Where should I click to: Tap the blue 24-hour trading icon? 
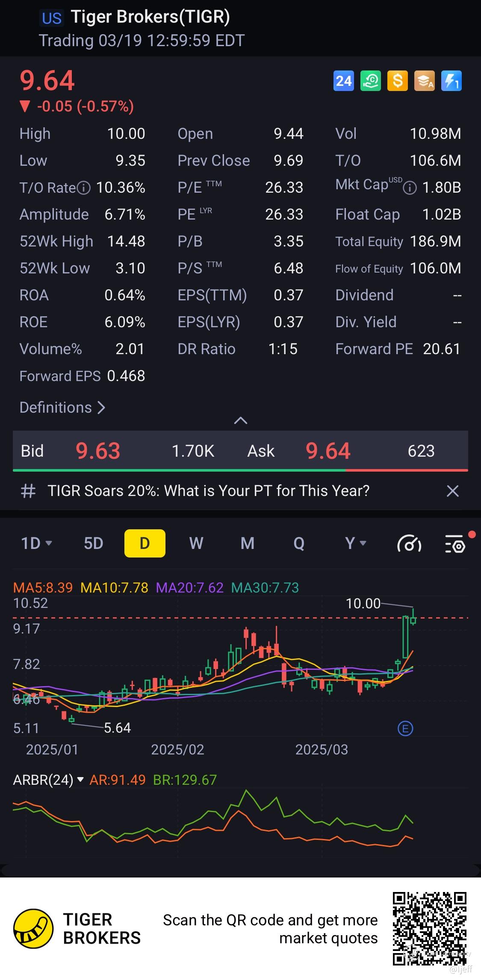coord(344,81)
